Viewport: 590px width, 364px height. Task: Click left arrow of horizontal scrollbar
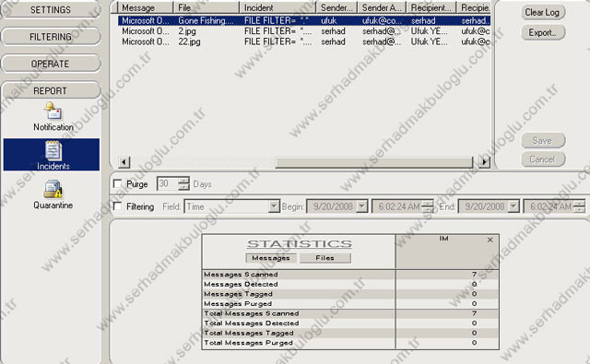coord(124,162)
